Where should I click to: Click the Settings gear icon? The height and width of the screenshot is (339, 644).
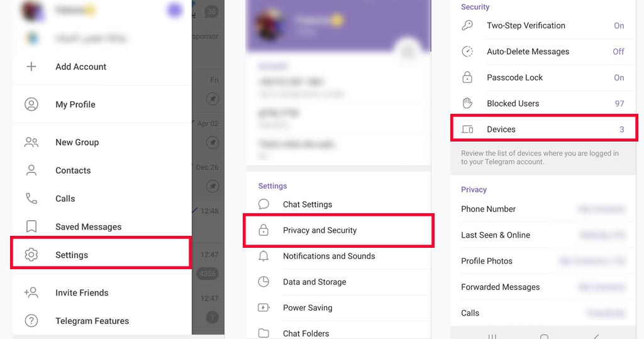pyautogui.click(x=31, y=255)
